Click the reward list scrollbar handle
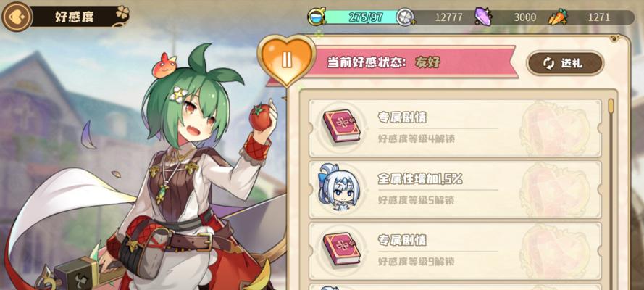The image size is (644, 290). pyautogui.click(x=611, y=106)
